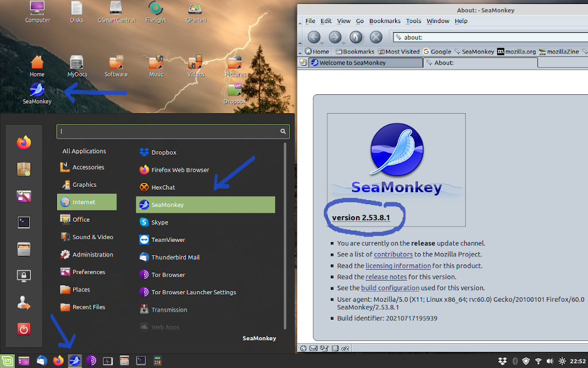Select the Sound & Video category
Image resolution: width=588 pixels, height=368 pixels.
pos(87,237)
